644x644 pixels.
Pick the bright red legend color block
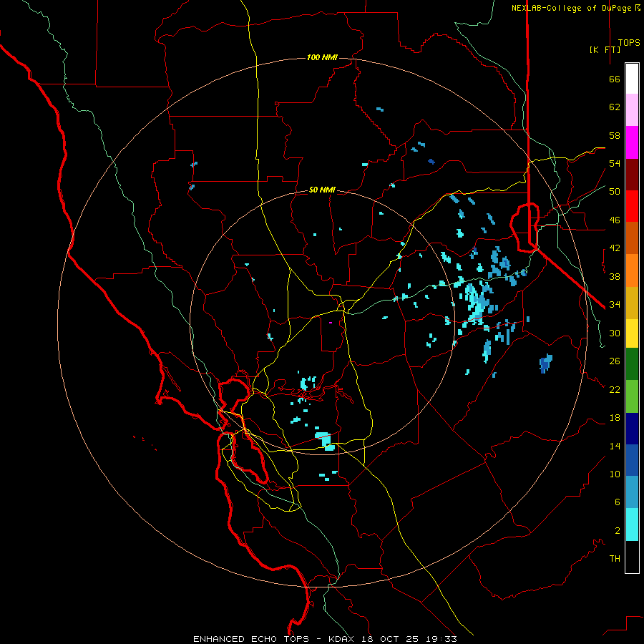632,207
